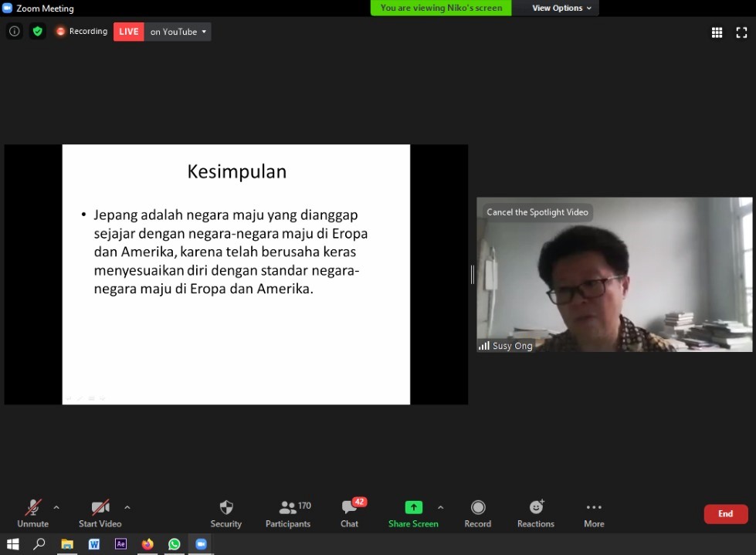
Task: Click the green encryption shield icon
Action: point(38,32)
